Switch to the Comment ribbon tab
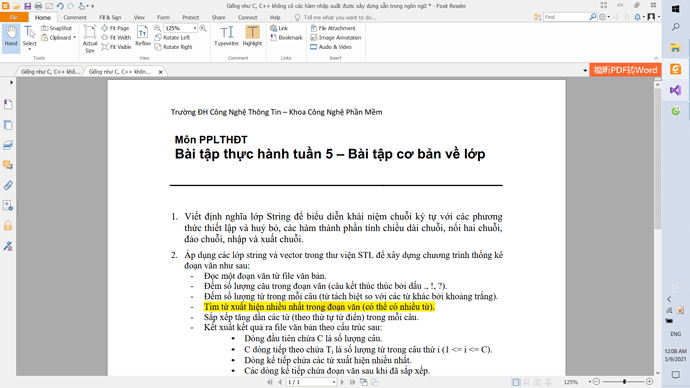The width and height of the screenshot is (690, 388). (75, 18)
